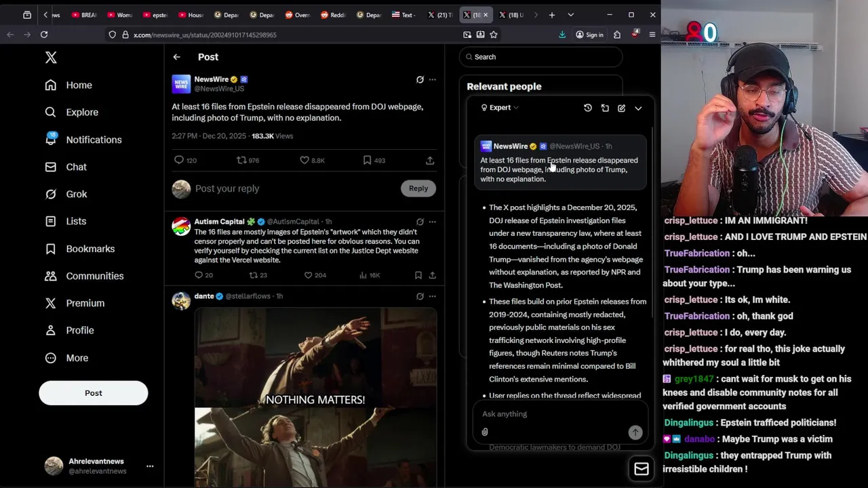Repost the post with 976 reposts
Viewport: 868px width, 488px height.
241,160
